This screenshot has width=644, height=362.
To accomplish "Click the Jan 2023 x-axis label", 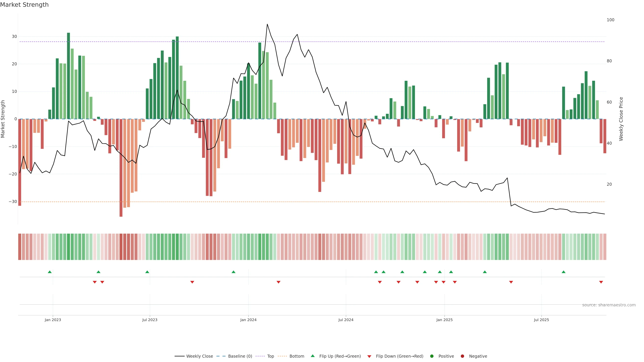I will pyautogui.click(x=53, y=320).
